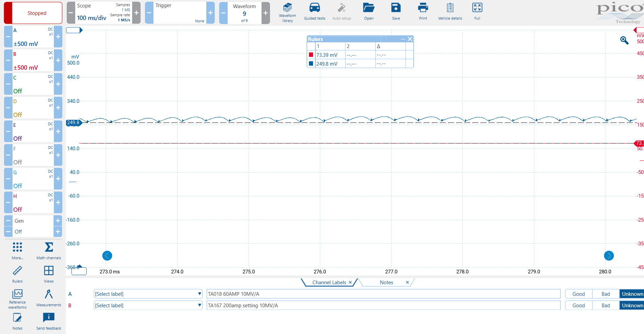Close the Notes tab
The image size is (644, 334).
407,282
